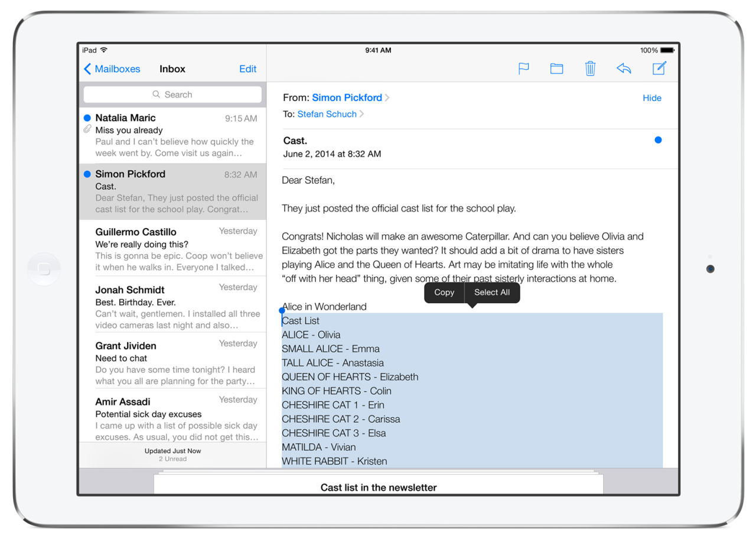Viewport: 756px width, 539px height.
Task: Open the move-to-folder icon
Action: (556, 69)
